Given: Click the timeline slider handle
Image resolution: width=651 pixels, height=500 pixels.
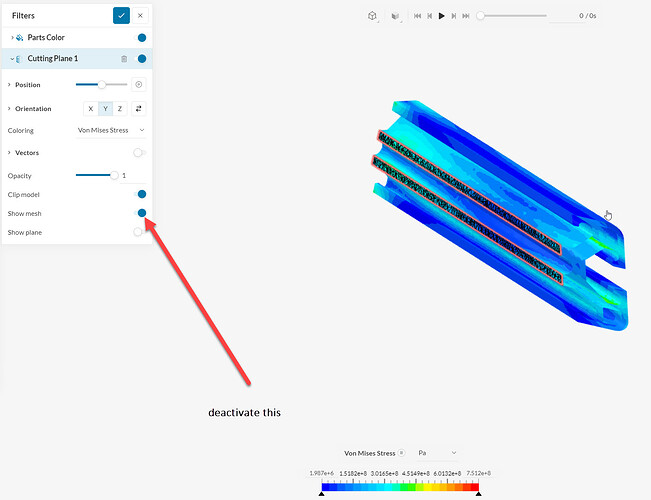Looking at the screenshot, I should point(480,16).
